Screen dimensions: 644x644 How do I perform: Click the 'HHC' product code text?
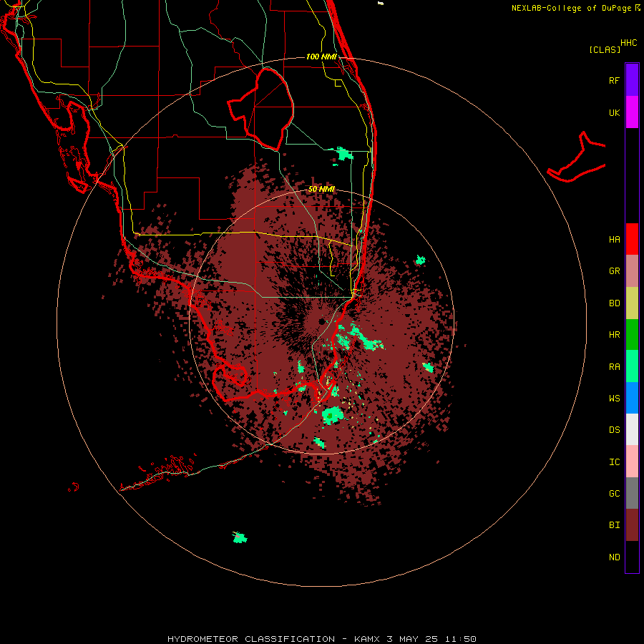(x=628, y=43)
